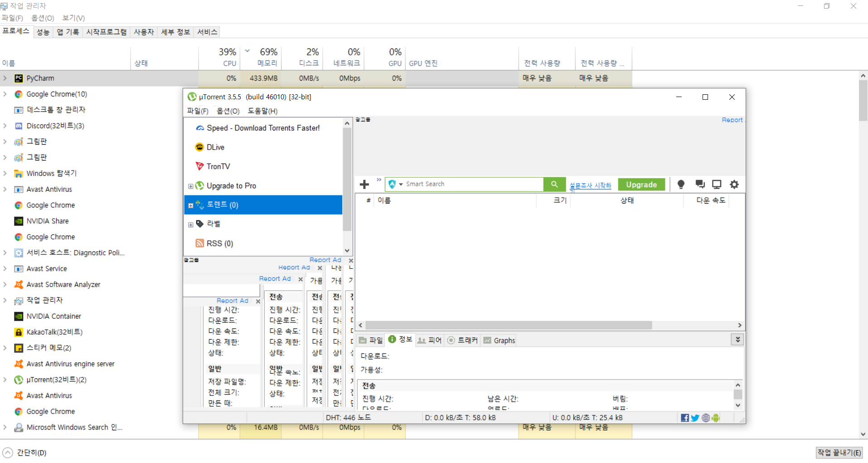Click the green Upgrade button
Image resolution: width=868 pixels, height=463 pixels.
click(641, 185)
